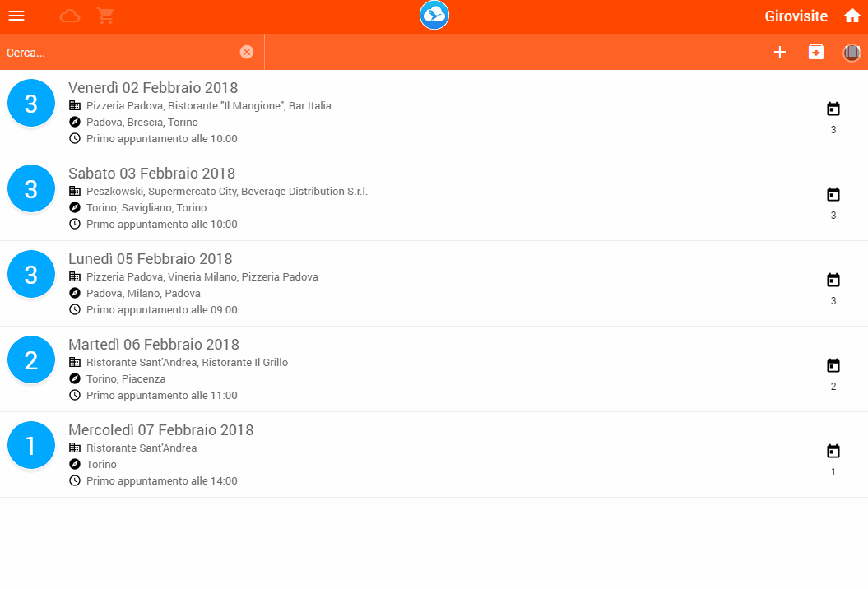
Task: Open calendar icon for Sabato 03 Febbraio
Action: 833,194
